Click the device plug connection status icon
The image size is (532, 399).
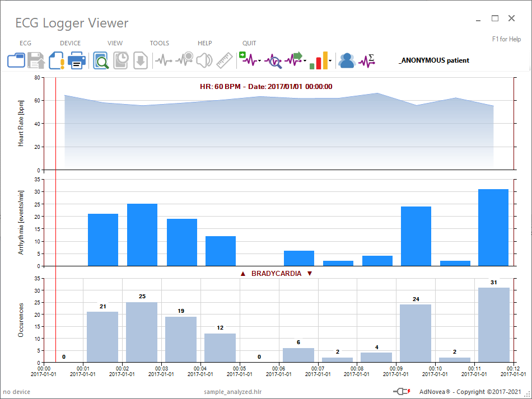tap(402, 392)
